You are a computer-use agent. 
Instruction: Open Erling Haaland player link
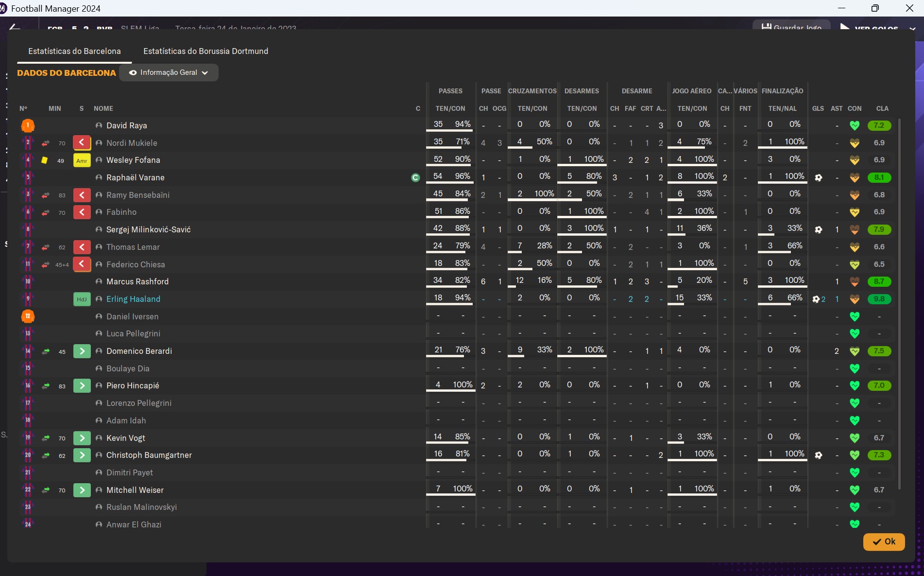click(x=133, y=299)
